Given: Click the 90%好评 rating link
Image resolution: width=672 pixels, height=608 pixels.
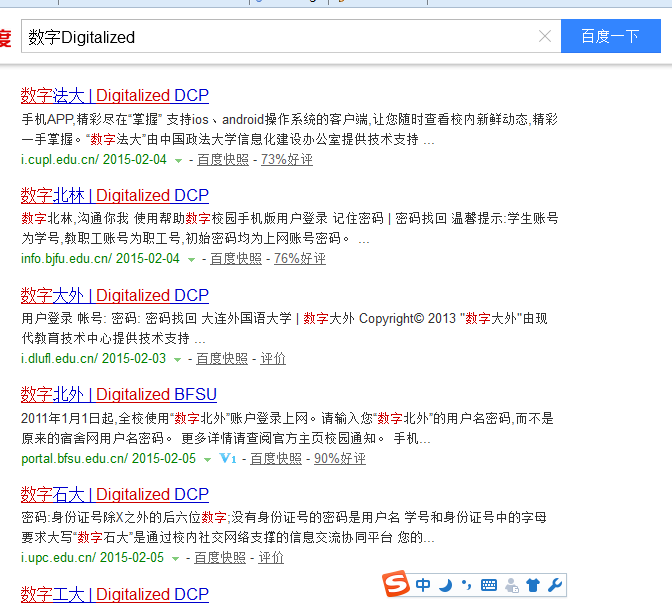Looking at the screenshot, I should 340,458.
